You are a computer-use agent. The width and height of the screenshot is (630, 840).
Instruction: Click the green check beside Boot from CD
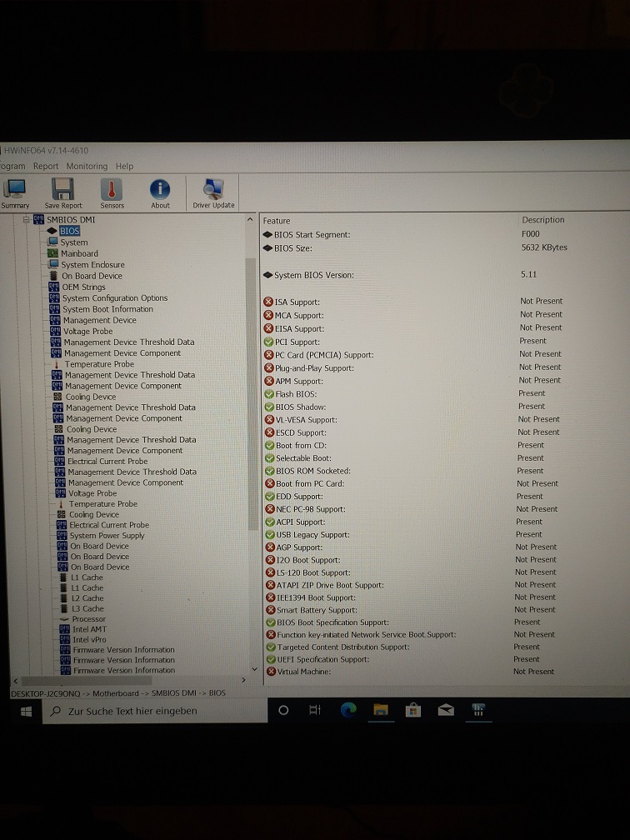point(270,445)
